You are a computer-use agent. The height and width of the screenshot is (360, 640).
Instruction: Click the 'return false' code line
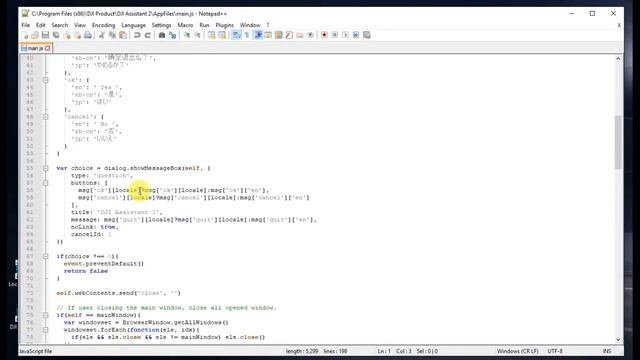point(86,271)
